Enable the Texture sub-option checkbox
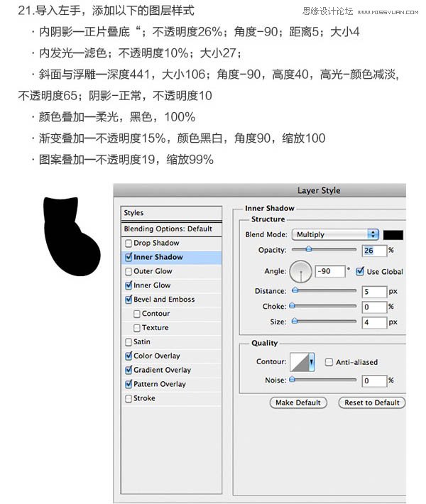This screenshot has height=504, width=426. (136, 328)
